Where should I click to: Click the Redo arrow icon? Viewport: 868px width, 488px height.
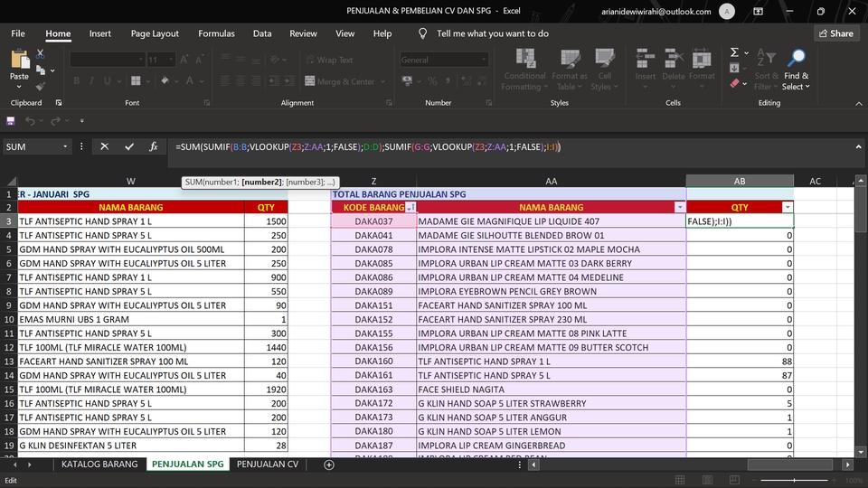point(55,120)
